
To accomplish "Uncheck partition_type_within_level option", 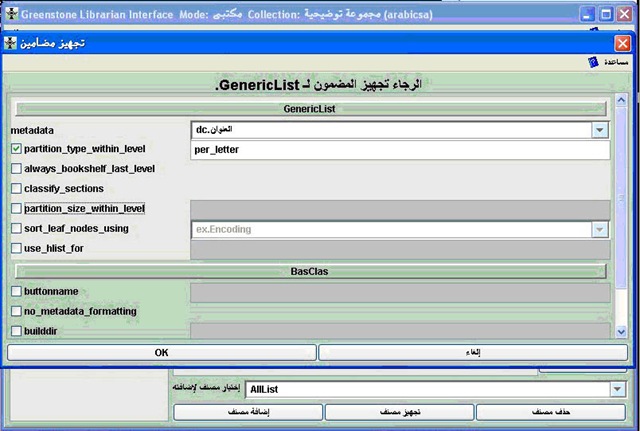I will 16,149.
